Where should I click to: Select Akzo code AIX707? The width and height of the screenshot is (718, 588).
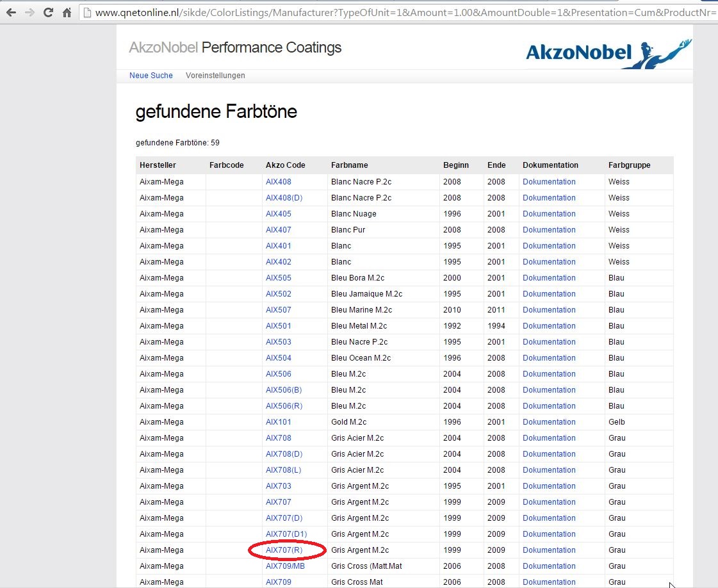(x=279, y=502)
